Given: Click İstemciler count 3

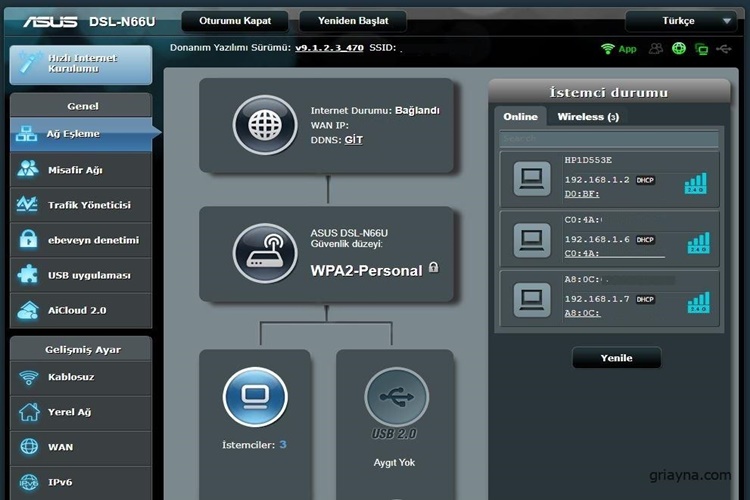Looking at the screenshot, I should [x=283, y=444].
